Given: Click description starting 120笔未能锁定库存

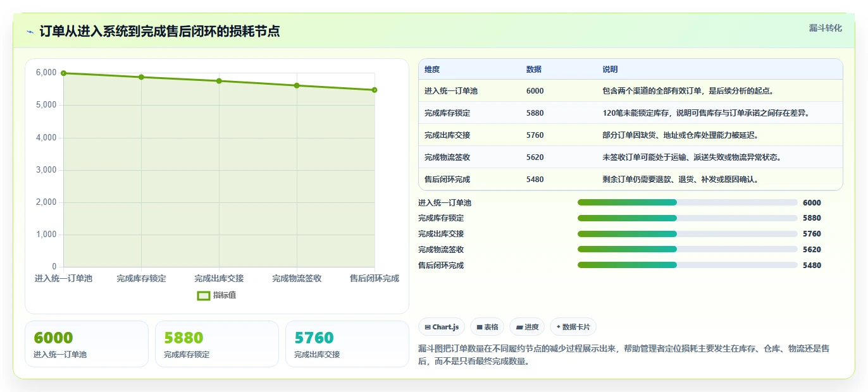Looking at the screenshot, I should (x=707, y=113).
